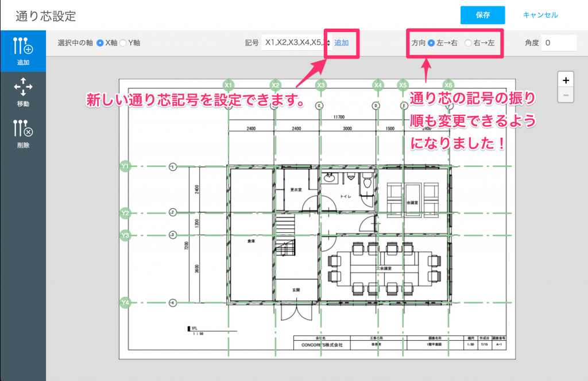
Task: Click the X1 axis marker on the plan
Action: tap(229, 84)
